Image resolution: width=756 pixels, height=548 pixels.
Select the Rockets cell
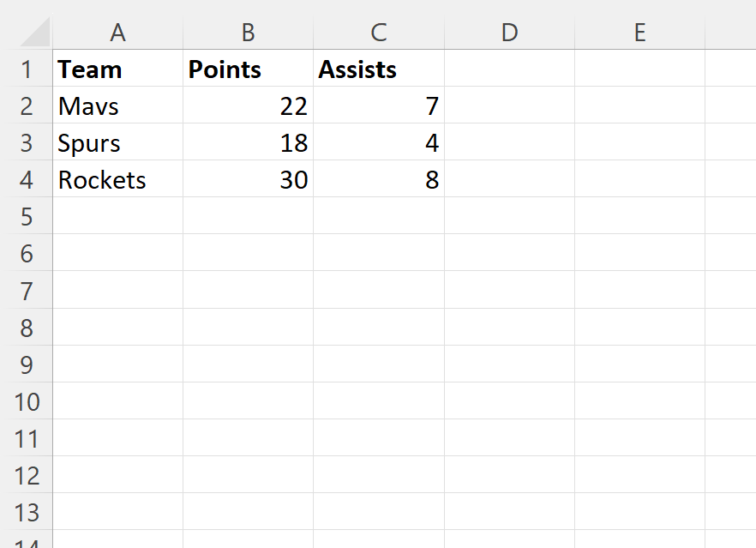tap(117, 180)
